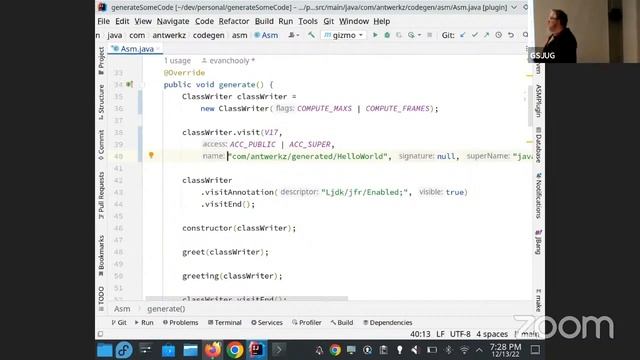The image size is (640, 360).
Task: Open the LF line separator selector
Action: [x=440, y=334]
